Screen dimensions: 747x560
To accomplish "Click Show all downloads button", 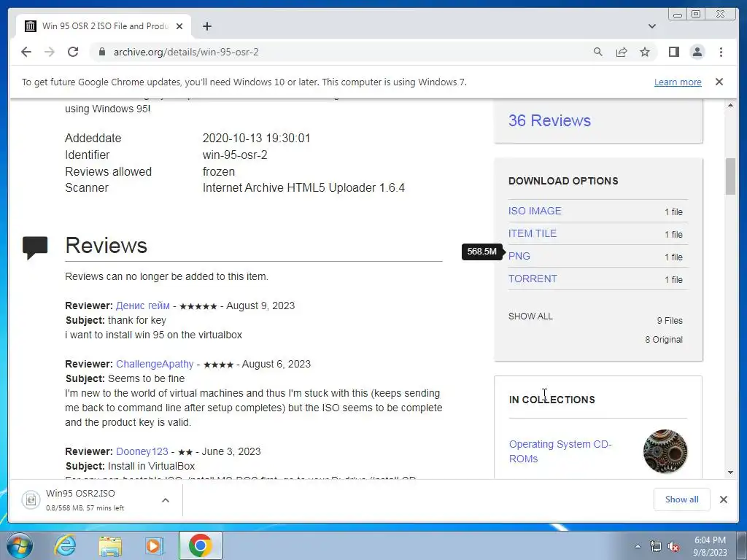I will coord(681,499).
